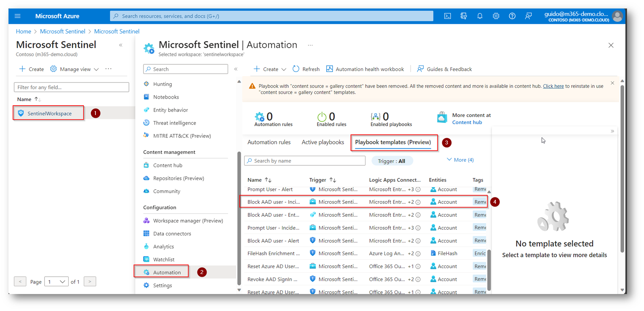Select Block AAD user - Alert template

tap(366, 241)
